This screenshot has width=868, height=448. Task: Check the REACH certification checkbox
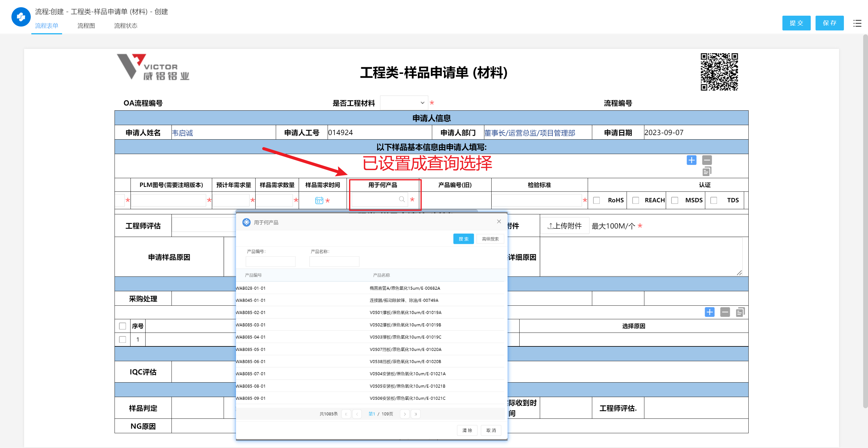coord(636,200)
